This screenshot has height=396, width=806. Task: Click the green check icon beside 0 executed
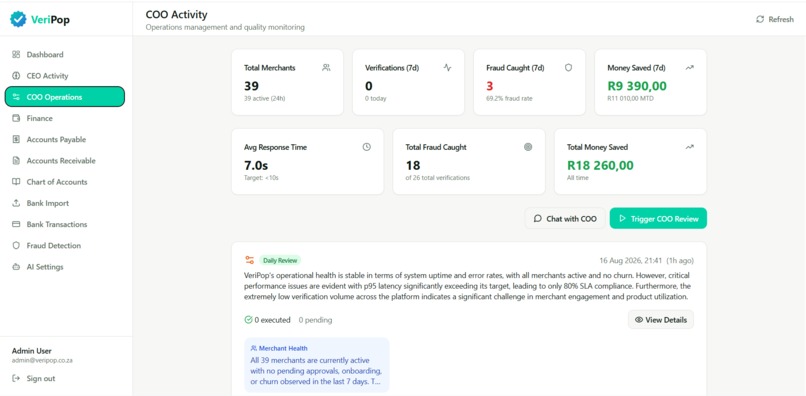[249, 320]
